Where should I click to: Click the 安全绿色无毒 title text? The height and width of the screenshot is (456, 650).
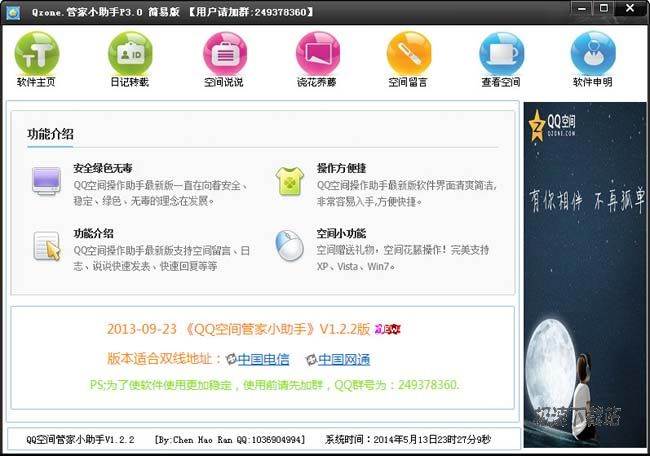coord(103,168)
